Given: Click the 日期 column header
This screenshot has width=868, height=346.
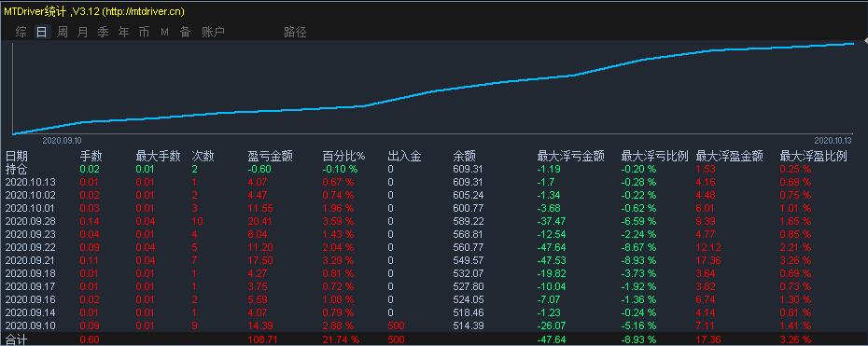Looking at the screenshot, I should 17,157.
